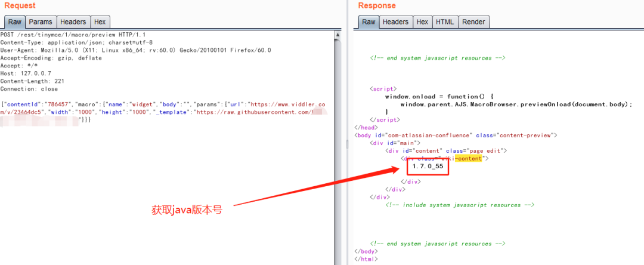Click the previewOnload(document.body) line
Screen dimensions: 644x265
point(516,104)
